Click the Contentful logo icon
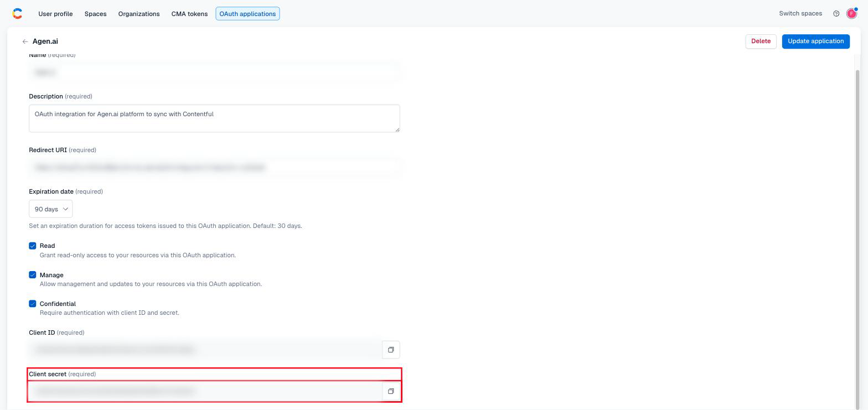 coord(17,14)
